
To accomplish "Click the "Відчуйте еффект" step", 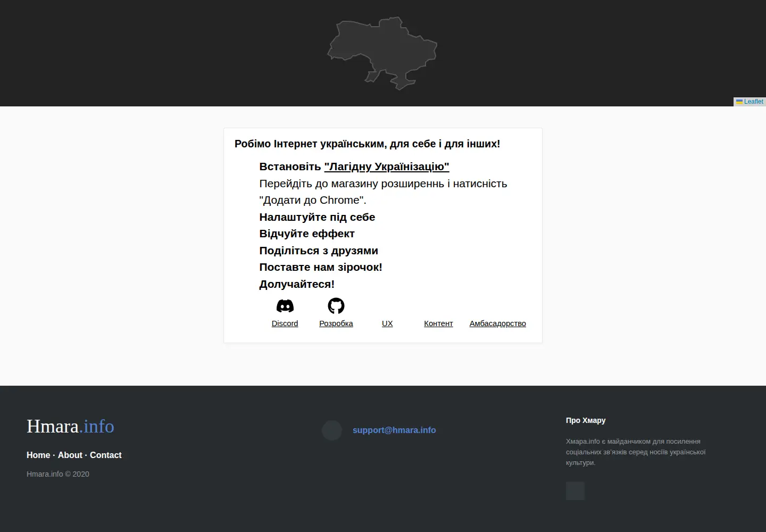I will 307,234.
